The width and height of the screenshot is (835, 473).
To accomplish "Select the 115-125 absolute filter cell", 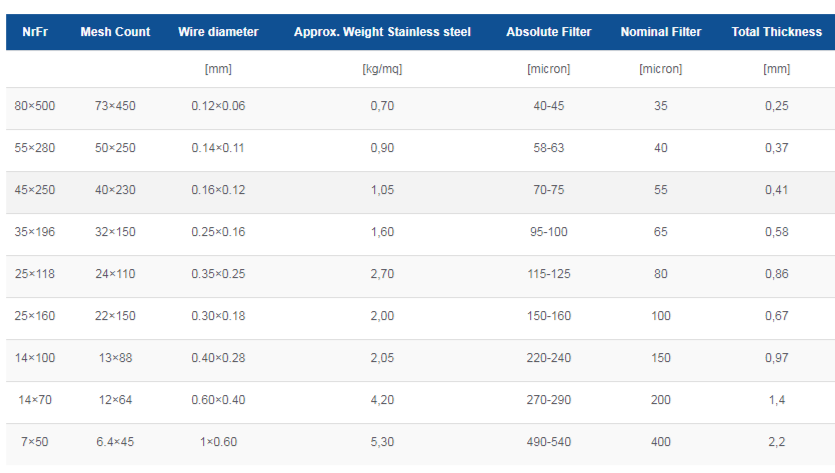I will 549,274.
